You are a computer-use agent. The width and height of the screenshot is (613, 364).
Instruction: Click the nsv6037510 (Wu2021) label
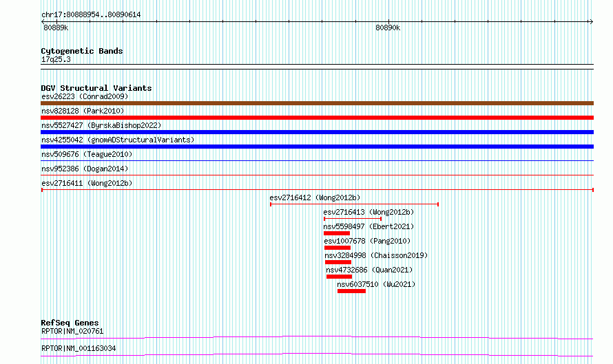(x=376, y=284)
